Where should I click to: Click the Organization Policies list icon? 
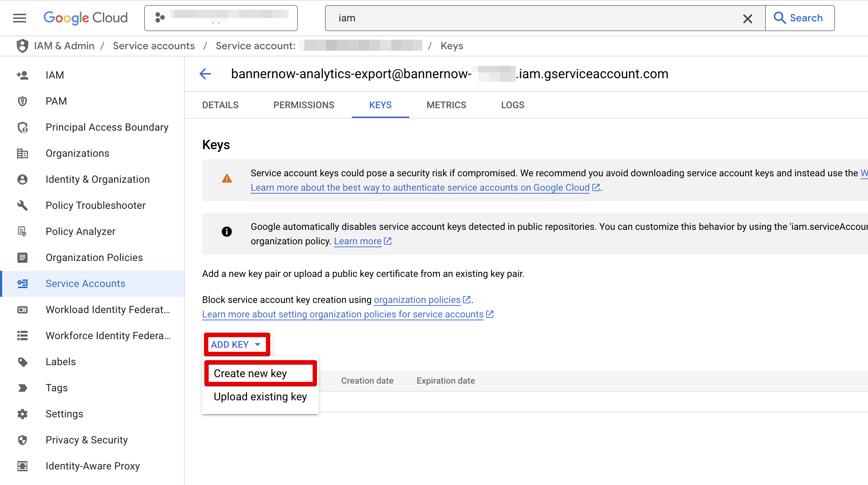click(22, 258)
